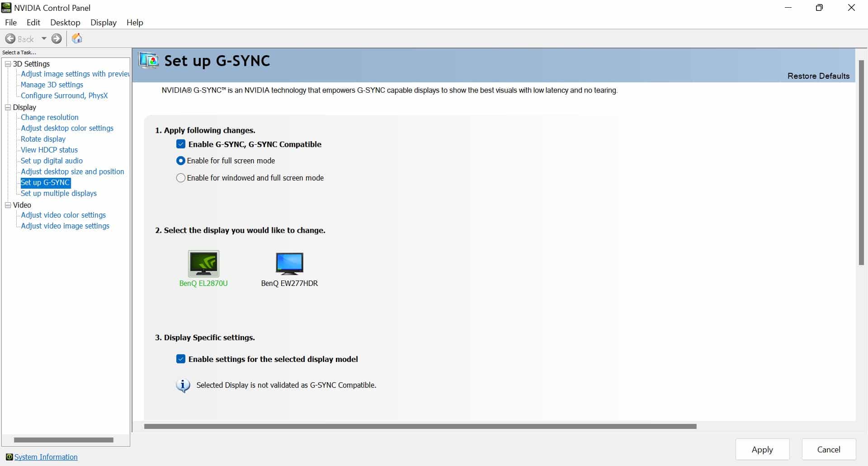Click the main panel vertical scrollbar

tap(862, 162)
